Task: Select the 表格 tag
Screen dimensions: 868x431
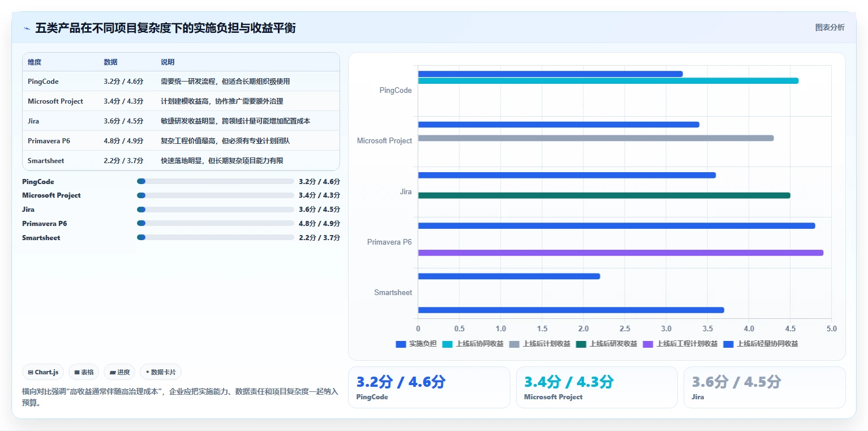Action: [x=84, y=372]
